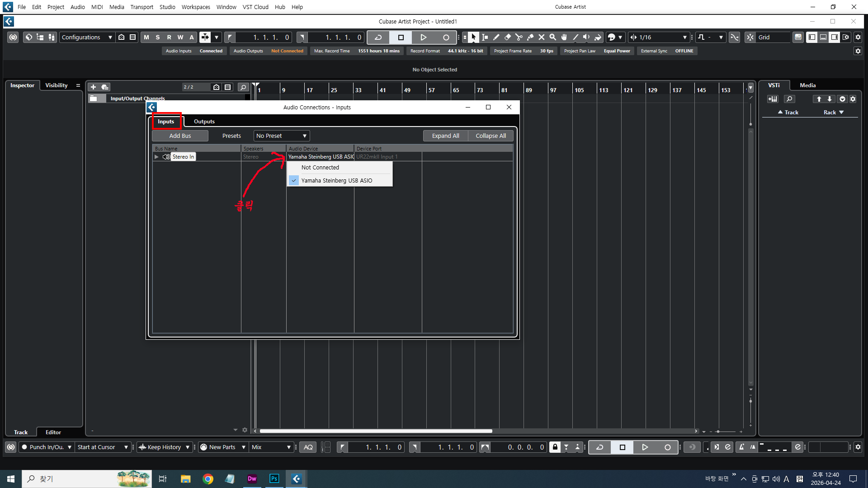
Task: Open the Studio menu
Action: tap(167, 7)
